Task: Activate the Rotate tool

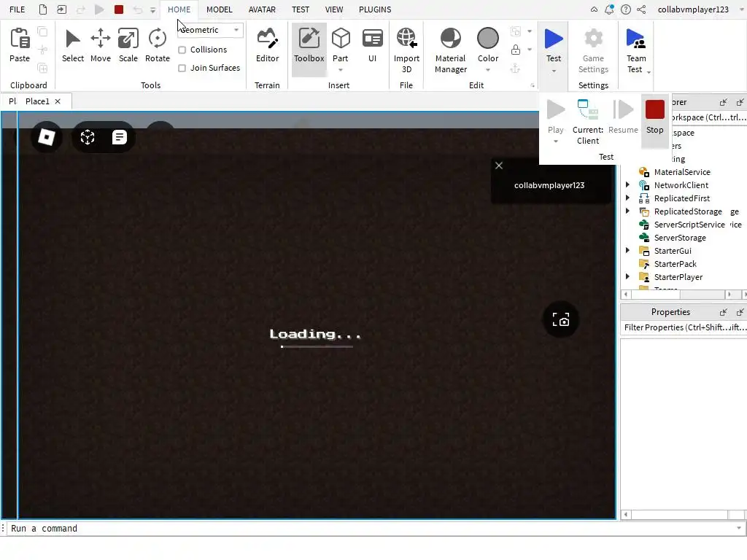Action: coord(158,45)
